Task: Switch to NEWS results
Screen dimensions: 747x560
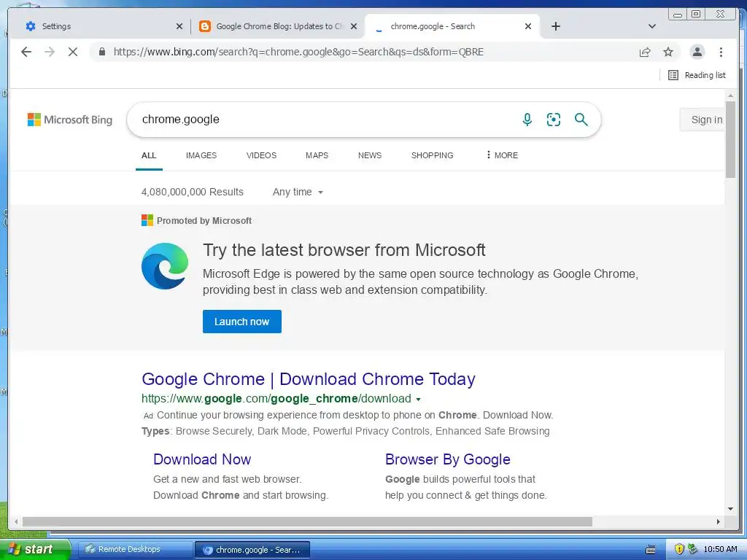Action: click(370, 156)
